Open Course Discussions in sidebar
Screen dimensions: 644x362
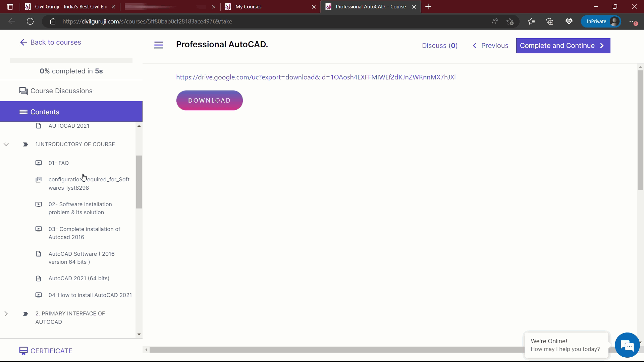point(71,91)
